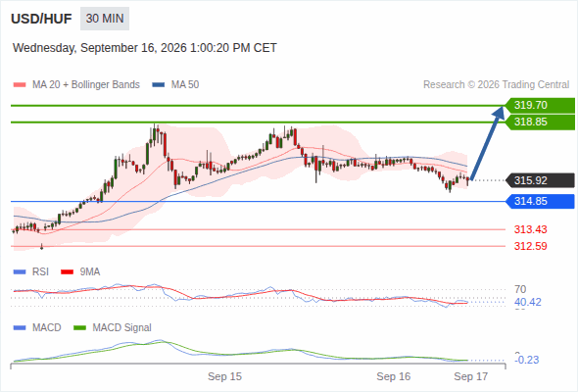The image size is (578, 392).
Task: Click the 315.92 current price label
Action: 540,180
